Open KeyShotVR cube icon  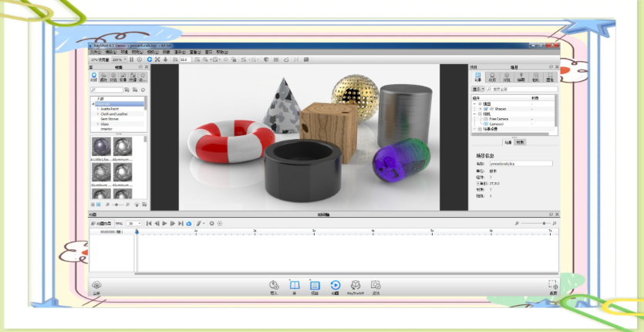point(356,286)
